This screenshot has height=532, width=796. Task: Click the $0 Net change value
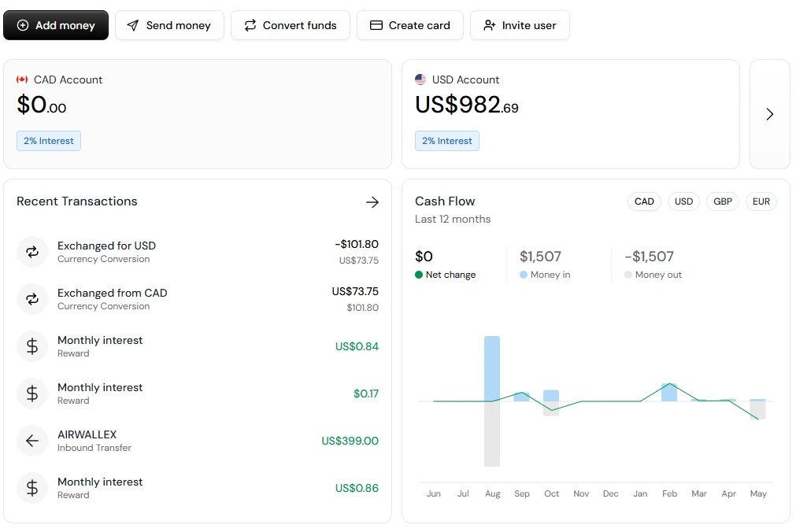[424, 257]
